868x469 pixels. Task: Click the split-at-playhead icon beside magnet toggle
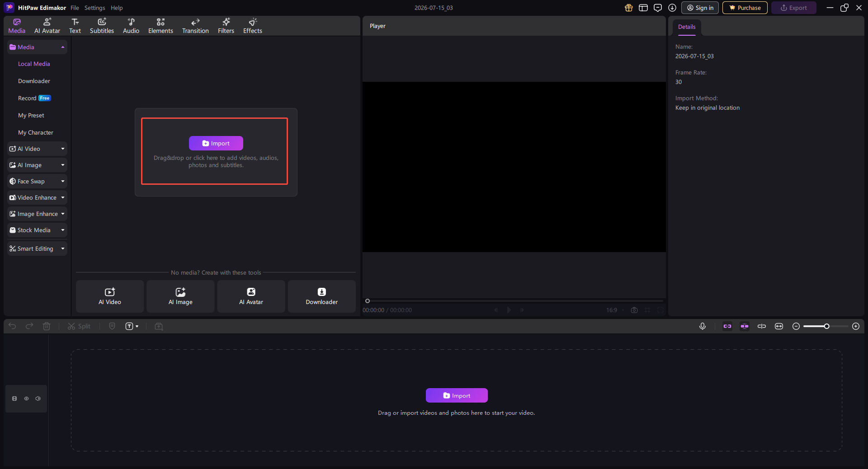coord(762,326)
